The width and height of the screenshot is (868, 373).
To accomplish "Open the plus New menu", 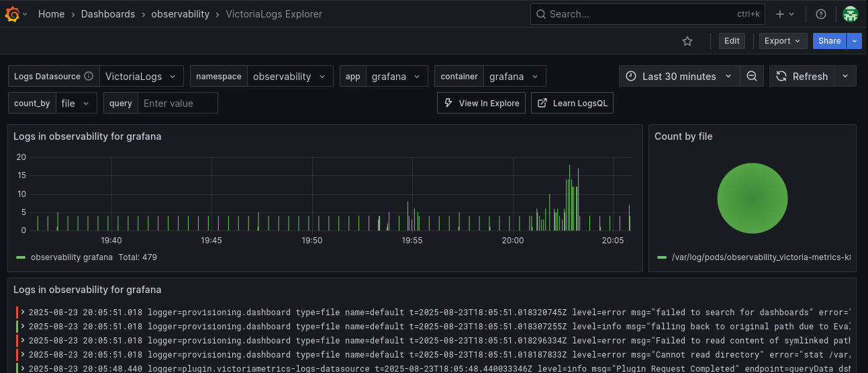I will point(785,13).
